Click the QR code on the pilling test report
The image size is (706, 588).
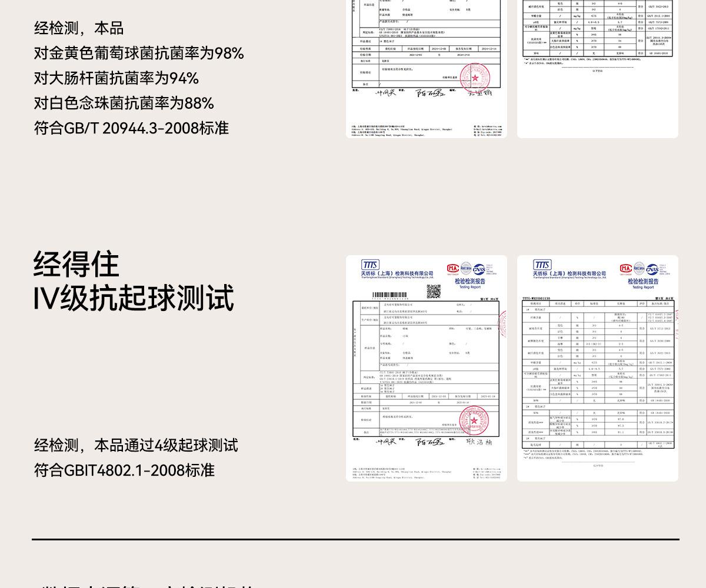pyautogui.click(x=433, y=291)
